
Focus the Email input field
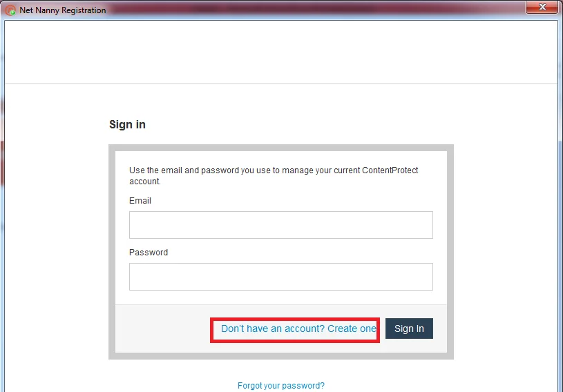pos(280,225)
